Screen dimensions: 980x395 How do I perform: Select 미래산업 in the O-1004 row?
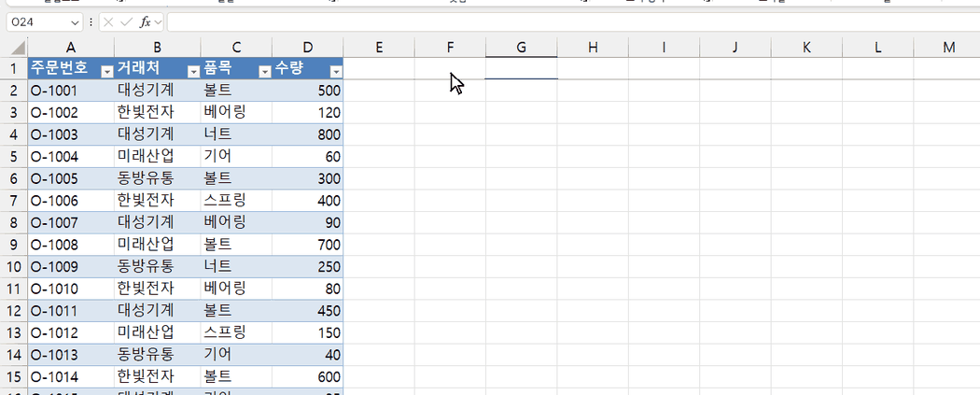pyautogui.click(x=158, y=156)
